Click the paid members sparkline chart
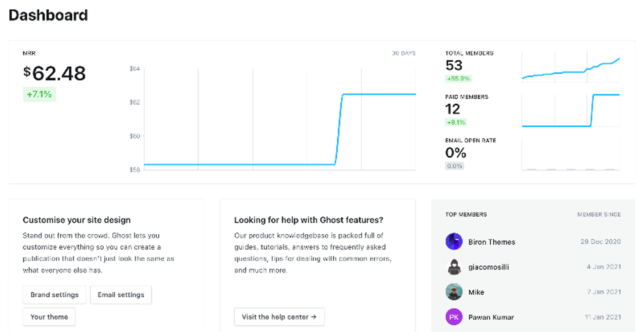This screenshot has width=644, height=332. pyautogui.click(x=571, y=110)
